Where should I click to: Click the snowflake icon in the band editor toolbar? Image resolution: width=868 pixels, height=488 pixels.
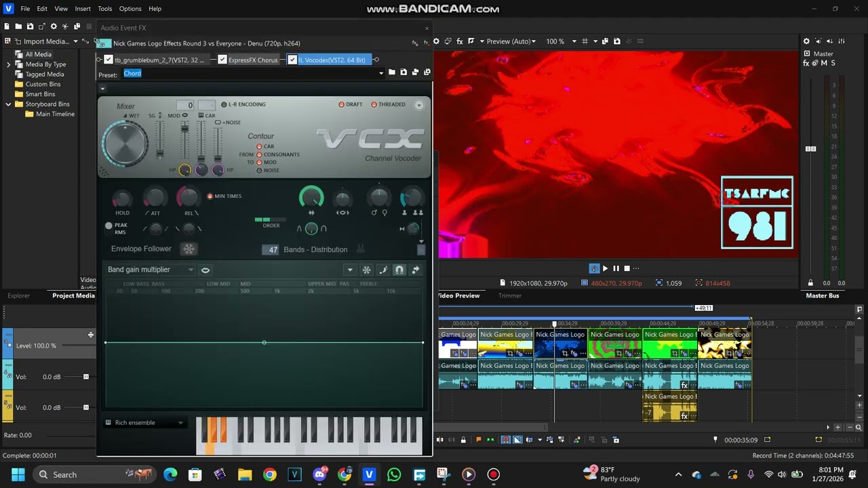(367, 270)
